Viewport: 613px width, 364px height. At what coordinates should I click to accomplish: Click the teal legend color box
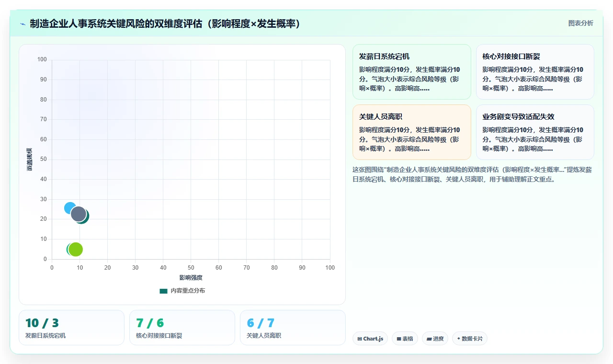point(163,291)
